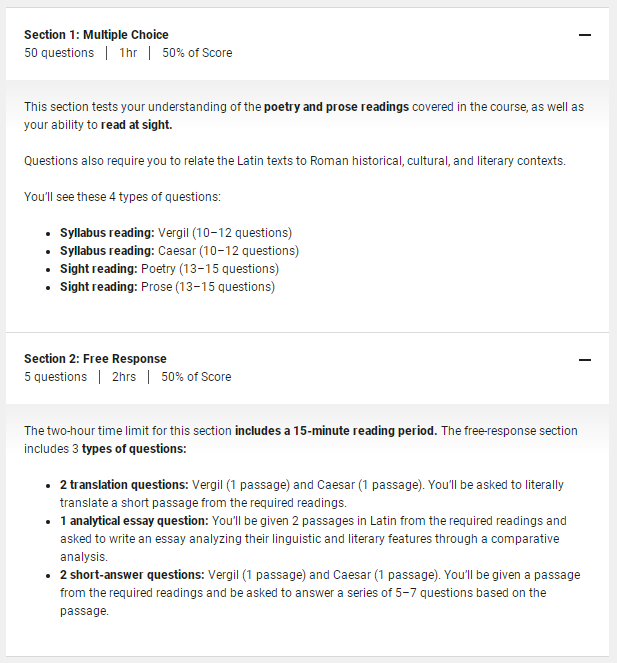The image size is (617, 663).
Task: Click the "5 questions" label in Section 2
Action: click(55, 377)
